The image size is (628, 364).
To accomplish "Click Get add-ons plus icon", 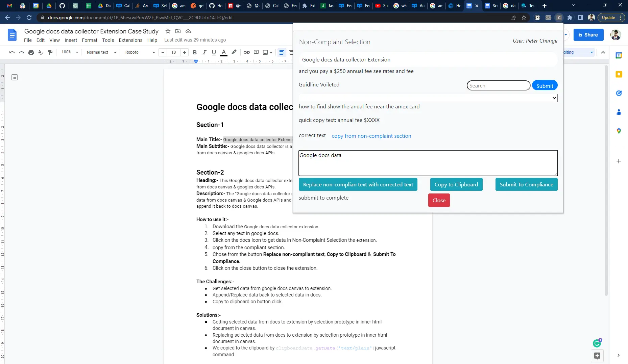I will point(619,161).
